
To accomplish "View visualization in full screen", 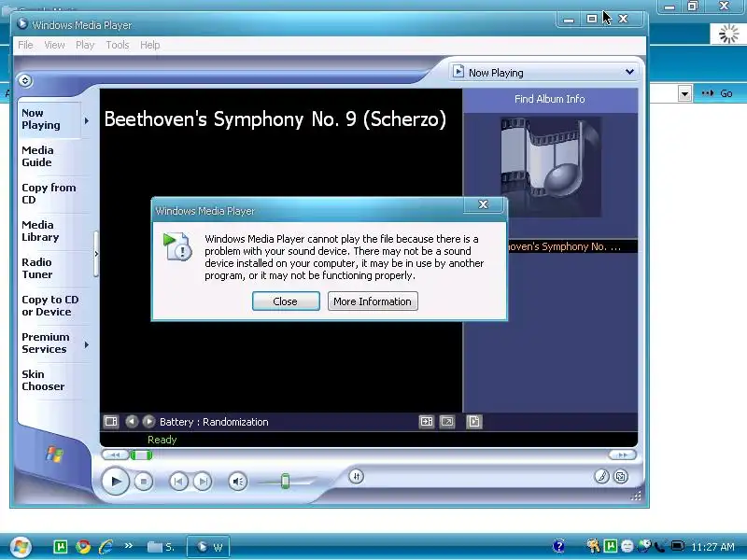I will [x=447, y=422].
